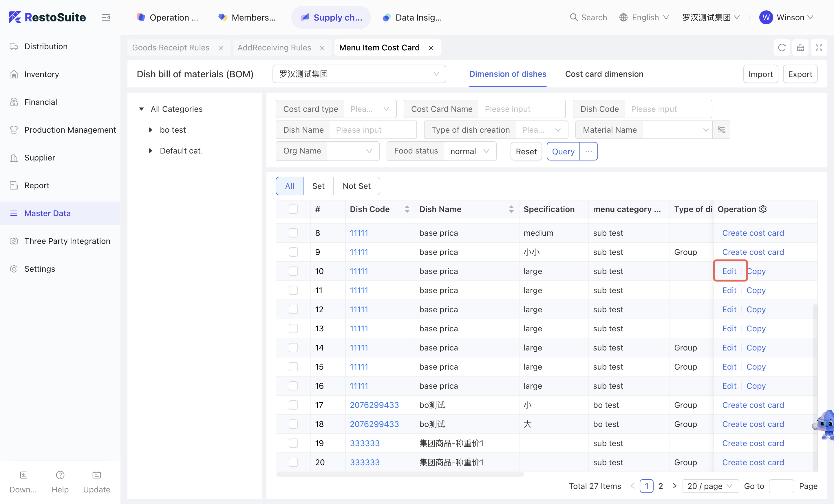Expand the bo test category
The image size is (834, 504).
point(151,130)
